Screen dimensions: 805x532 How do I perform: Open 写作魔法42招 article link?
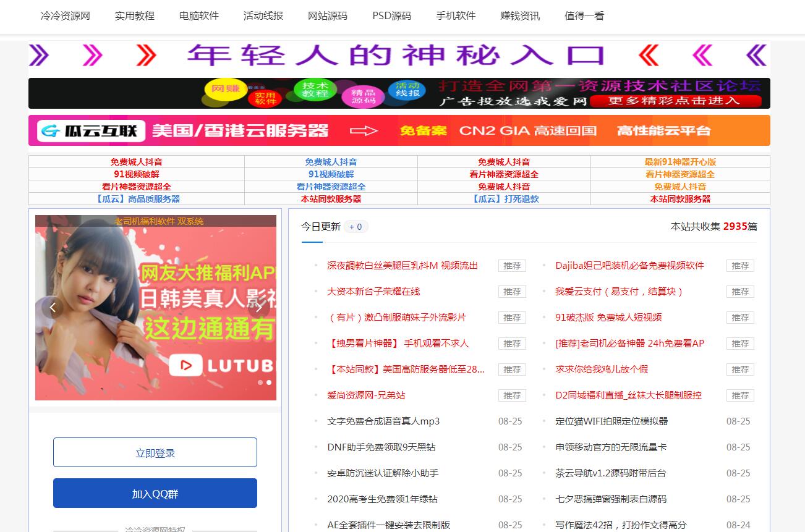click(x=621, y=525)
